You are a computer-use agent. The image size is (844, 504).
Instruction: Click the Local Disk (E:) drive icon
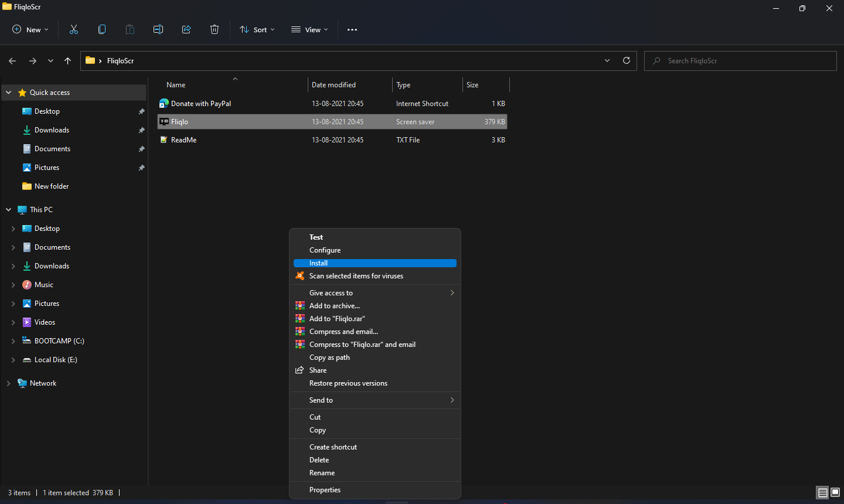point(27,360)
